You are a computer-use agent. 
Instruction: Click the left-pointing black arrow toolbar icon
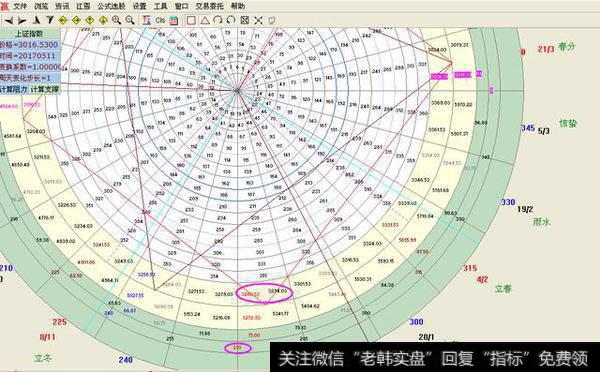pyautogui.click(x=9, y=20)
